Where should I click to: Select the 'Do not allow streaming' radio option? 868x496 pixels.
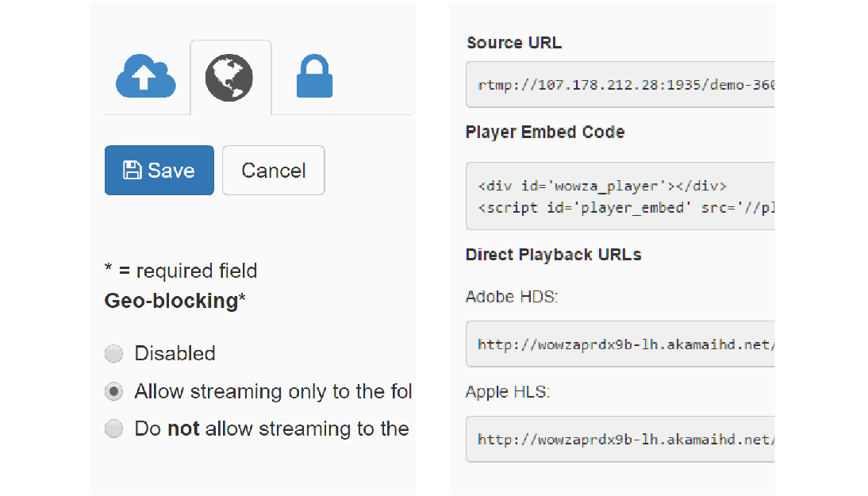pyautogui.click(x=114, y=429)
